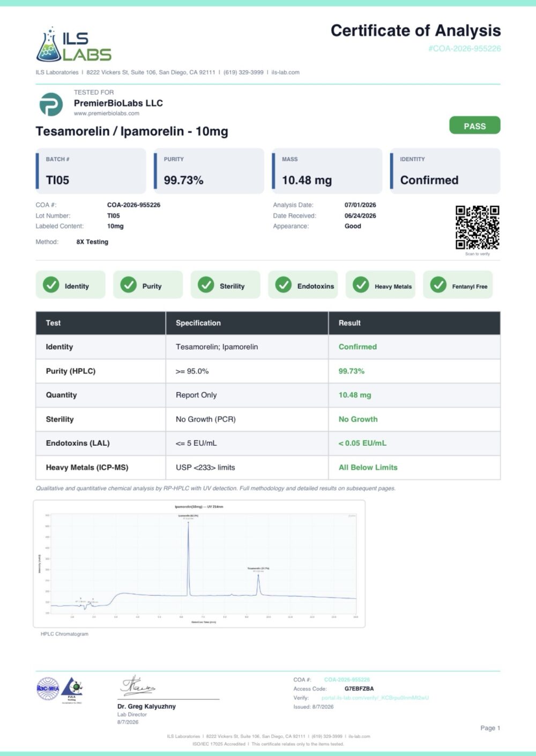This screenshot has width=536, height=756.
Task: Click the '8X Testing' method value
Action: point(92,242)
